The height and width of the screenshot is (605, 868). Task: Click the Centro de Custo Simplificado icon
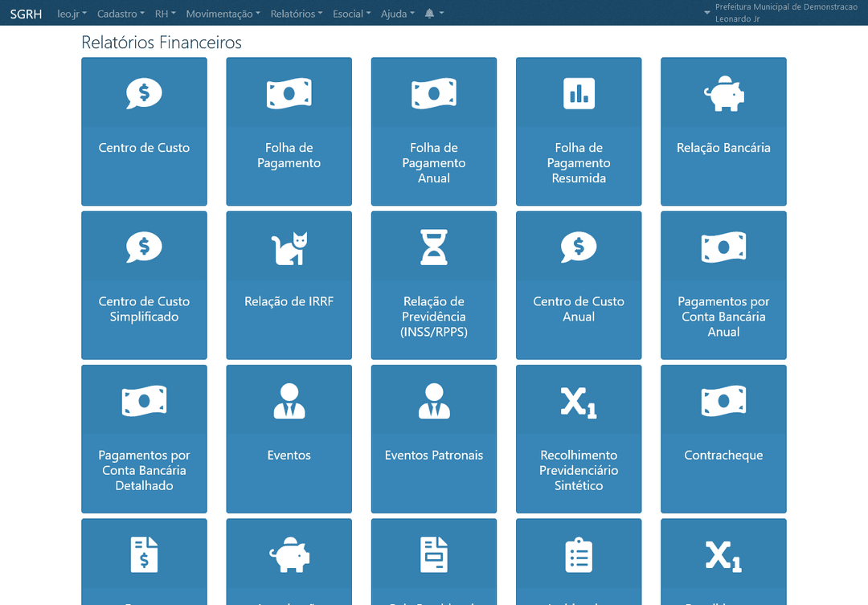pyautogui.click(x=144, y=247)
